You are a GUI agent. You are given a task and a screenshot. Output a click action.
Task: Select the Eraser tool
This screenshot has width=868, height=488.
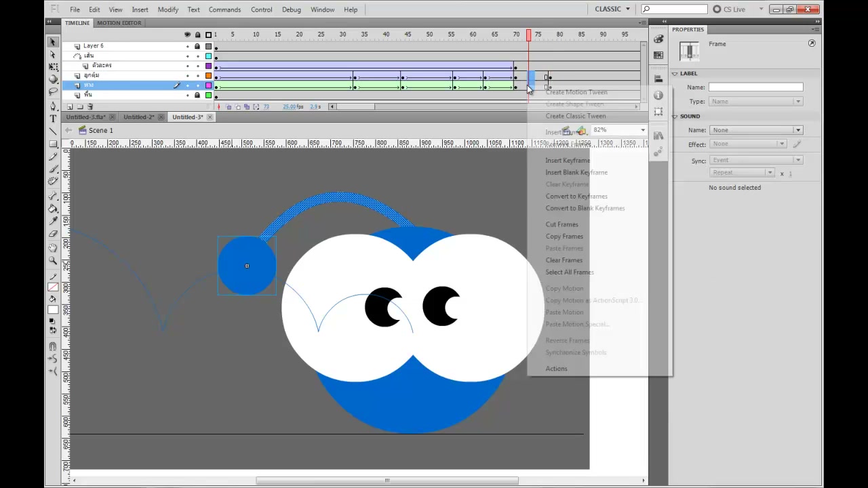pyautogui.click(x=53, y=233)
